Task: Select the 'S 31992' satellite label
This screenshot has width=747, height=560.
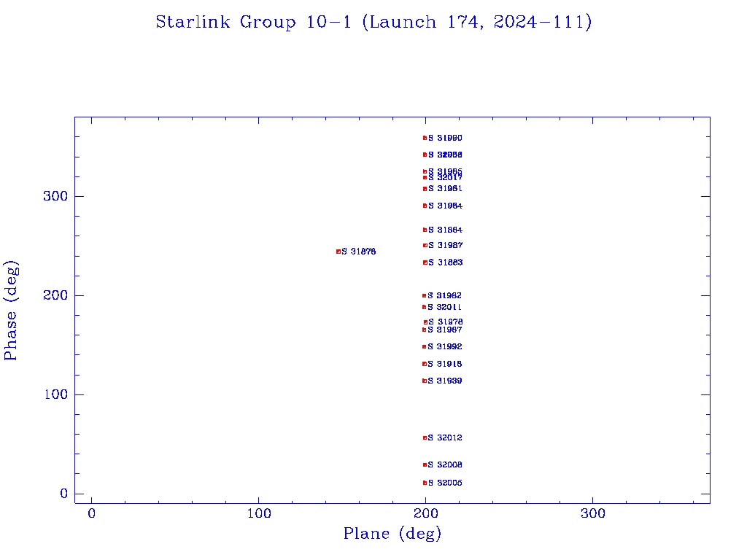Action: (444, 346)
